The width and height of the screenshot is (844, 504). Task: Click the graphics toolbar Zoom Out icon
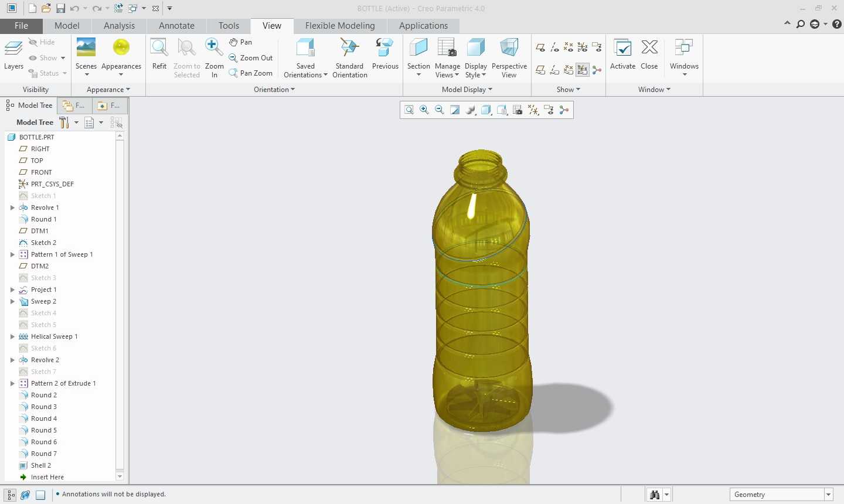[440, 110]
